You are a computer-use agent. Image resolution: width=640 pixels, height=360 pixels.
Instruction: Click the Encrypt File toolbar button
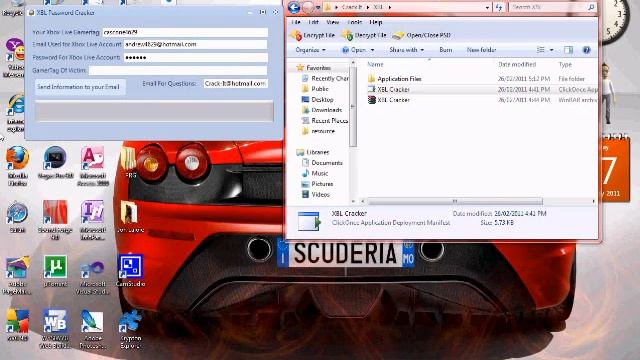[313, 36]
